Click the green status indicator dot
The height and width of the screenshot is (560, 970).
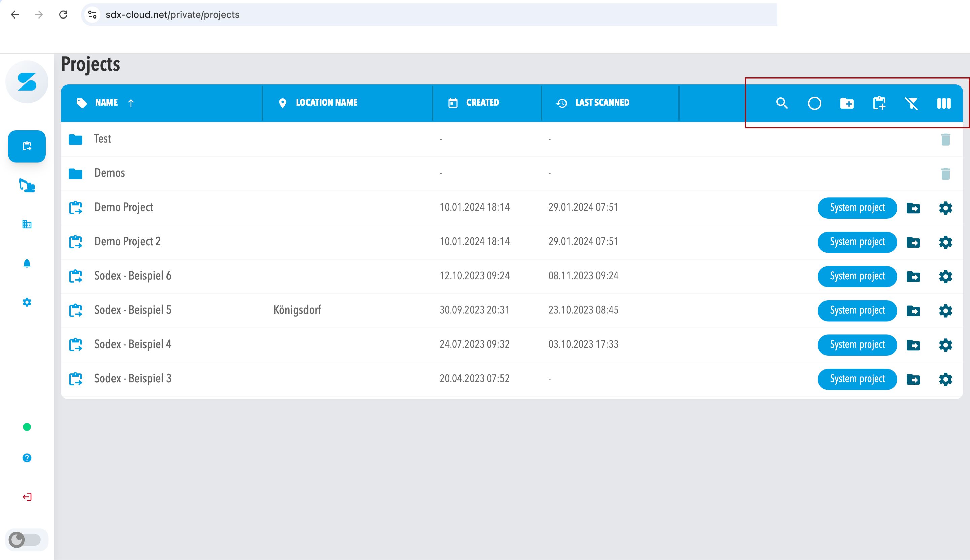(27, 427)
